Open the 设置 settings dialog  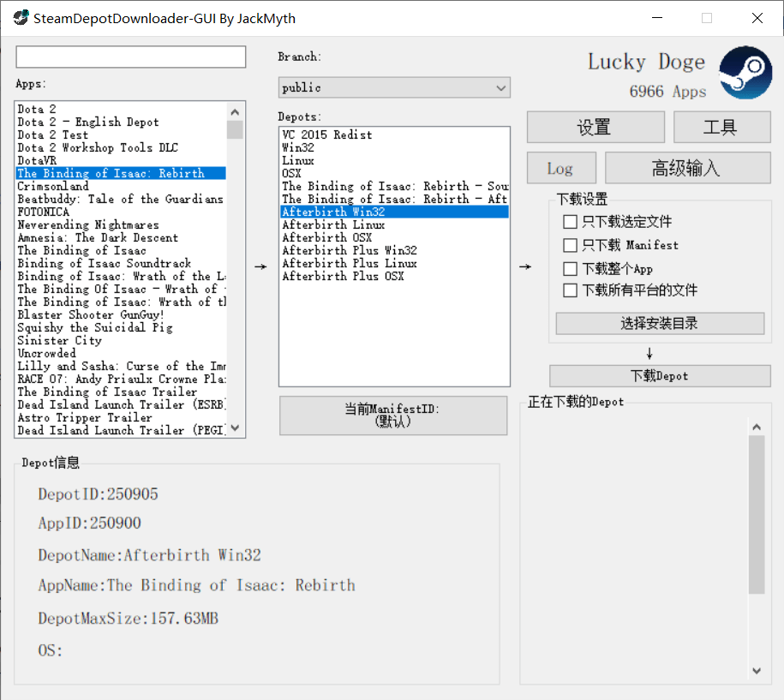(x=595, y=127)
